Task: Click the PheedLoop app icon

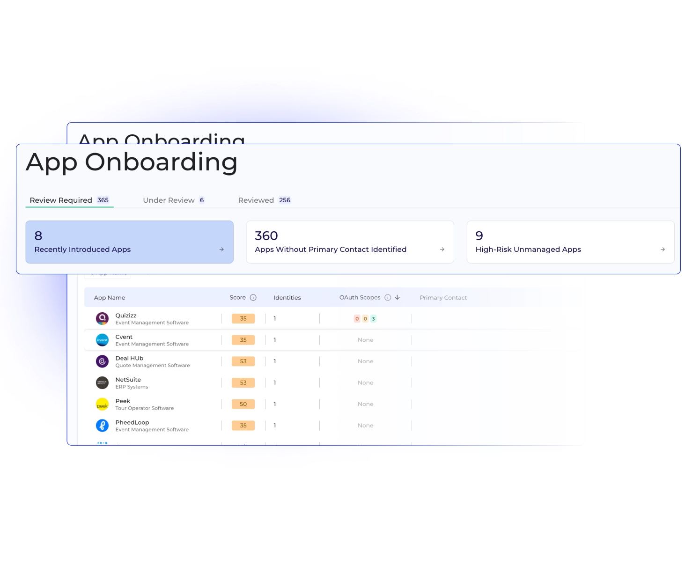Action: pos(102,425)
